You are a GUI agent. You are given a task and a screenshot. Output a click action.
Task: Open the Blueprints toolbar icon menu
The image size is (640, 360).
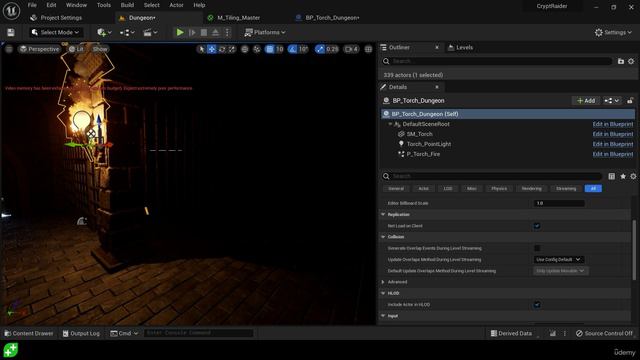tap(127, 32)
